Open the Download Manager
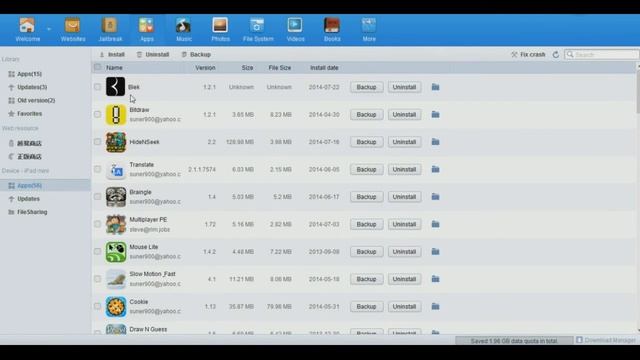Image resolution: width=640 pixels, height=360 pixels. (606, 340)
